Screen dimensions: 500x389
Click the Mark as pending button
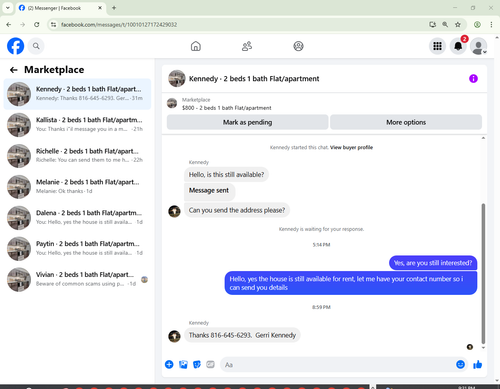pyautogui.click(x=247, y=122)
